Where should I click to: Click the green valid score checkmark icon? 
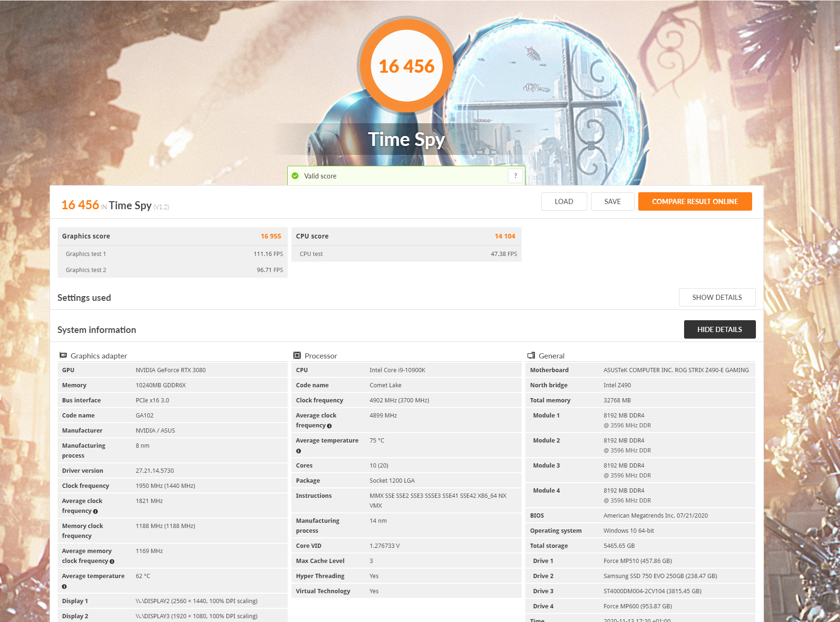[295, 176]
